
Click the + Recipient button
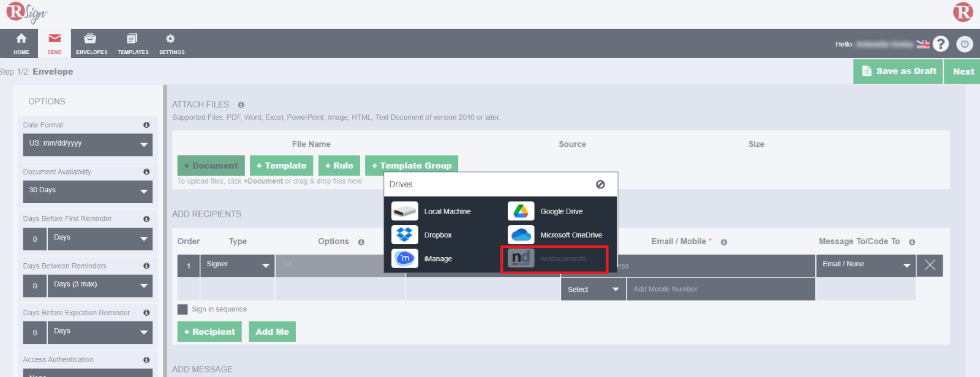[209, 332]
